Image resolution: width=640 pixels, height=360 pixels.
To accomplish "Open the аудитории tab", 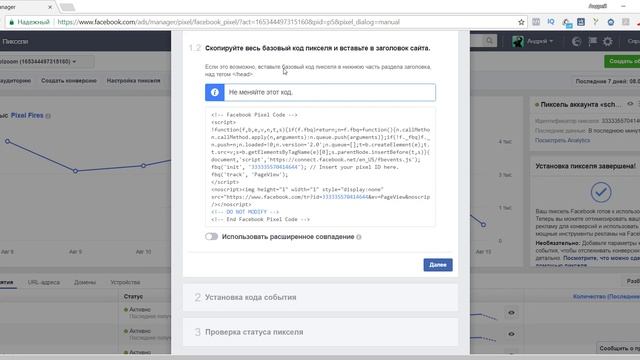I will tap(16, 81).
